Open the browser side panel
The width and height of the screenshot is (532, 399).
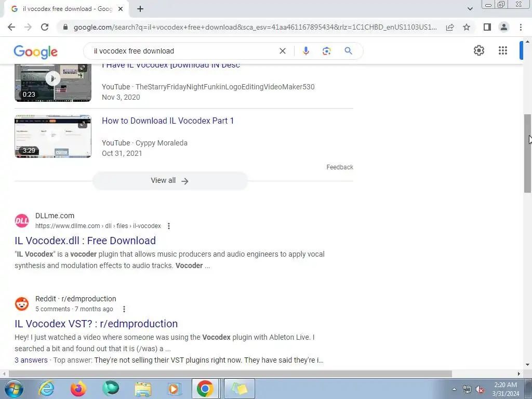tap(487, 27)
